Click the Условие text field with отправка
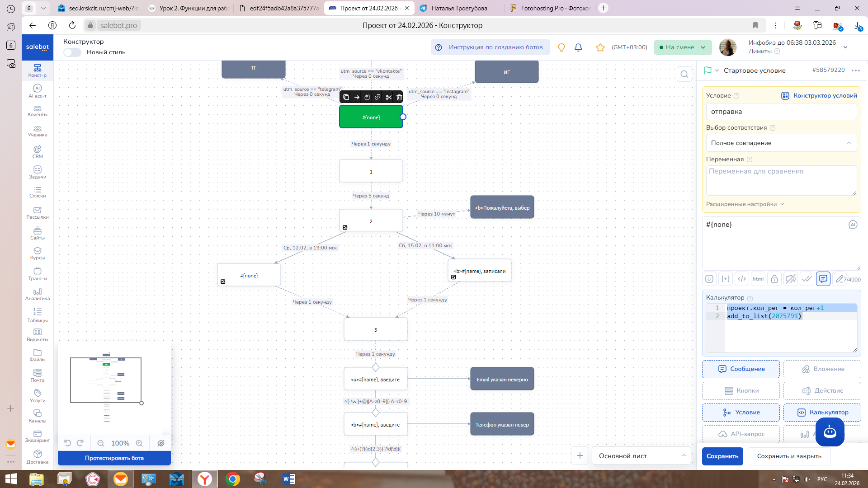Screen dimensions: 868x488 coord(781,112)
